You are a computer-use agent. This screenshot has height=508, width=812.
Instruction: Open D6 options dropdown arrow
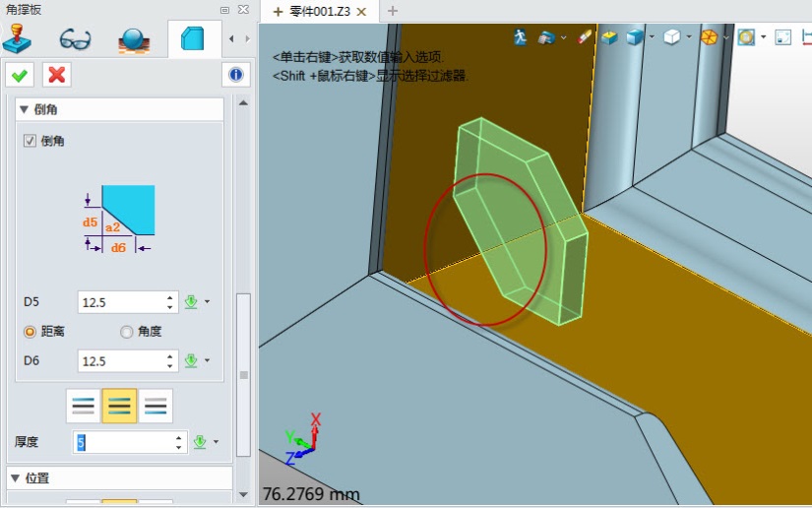(207, 360)
